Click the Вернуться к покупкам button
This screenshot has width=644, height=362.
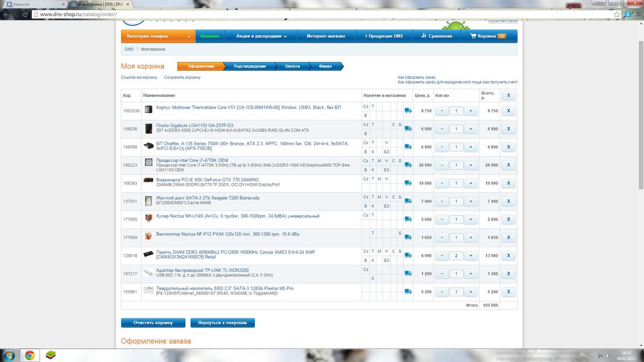click(223, 323)
